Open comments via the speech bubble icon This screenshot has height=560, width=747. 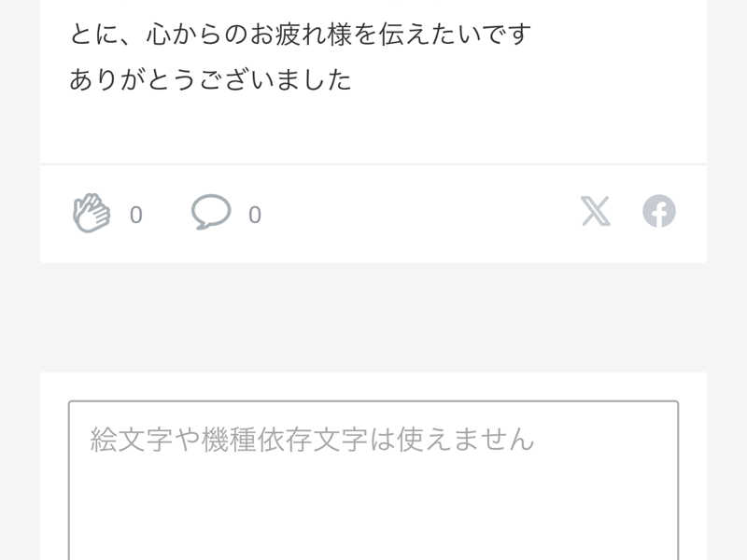click(211, 212)
